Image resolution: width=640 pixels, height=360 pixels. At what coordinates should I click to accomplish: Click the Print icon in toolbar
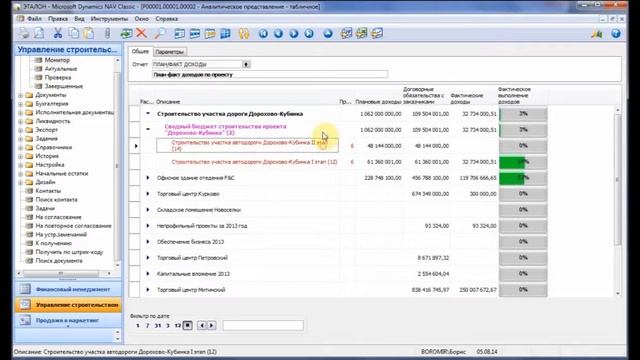pos(24,33)
